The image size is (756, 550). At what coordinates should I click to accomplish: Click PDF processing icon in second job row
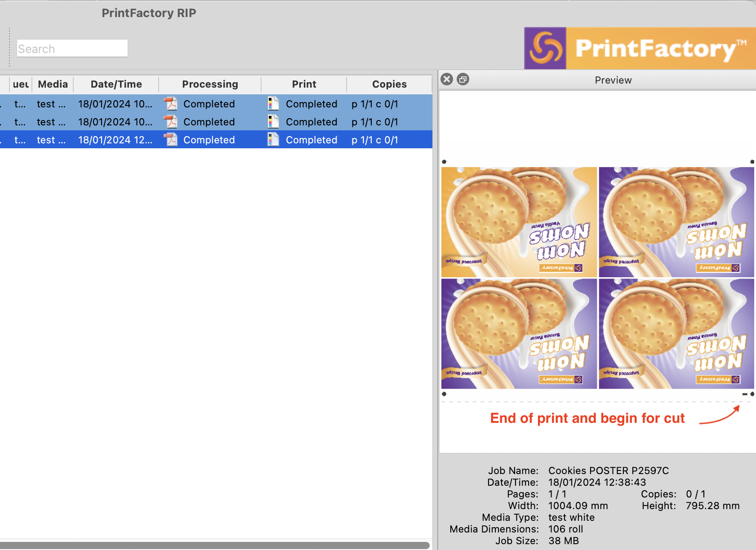tap(170, 122)
